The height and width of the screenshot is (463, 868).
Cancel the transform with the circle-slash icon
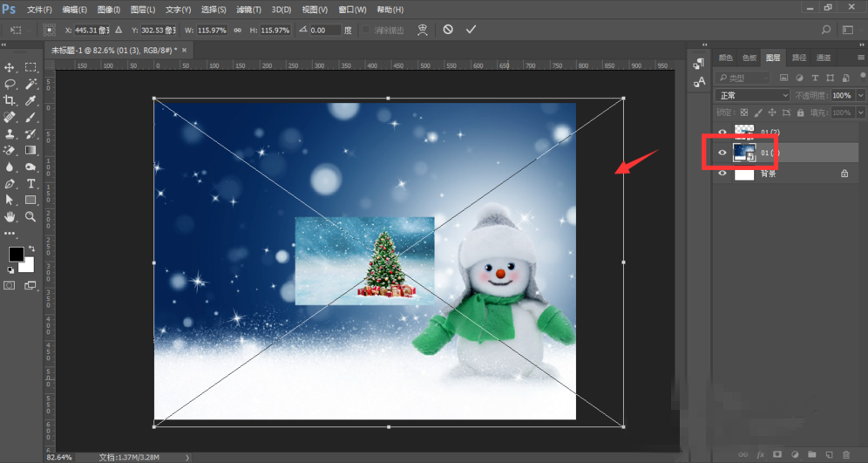pos(448,30)
